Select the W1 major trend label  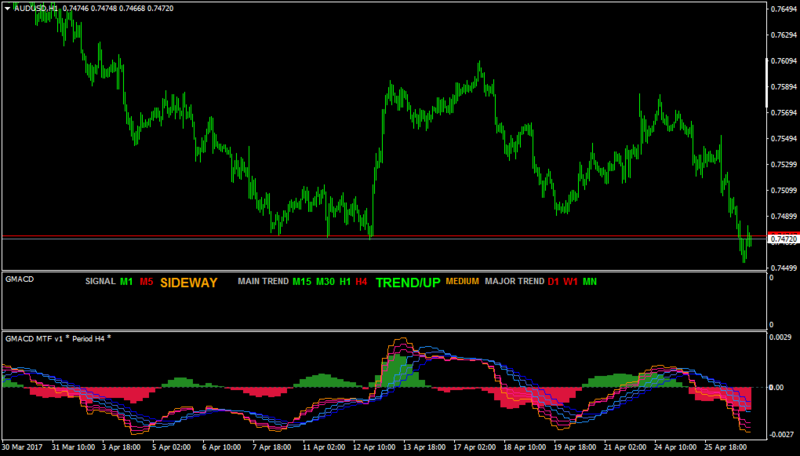[570, 282]
